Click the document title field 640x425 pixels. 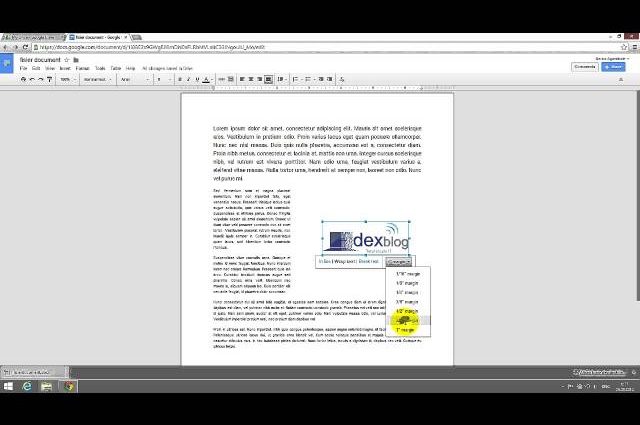point(40,60)
